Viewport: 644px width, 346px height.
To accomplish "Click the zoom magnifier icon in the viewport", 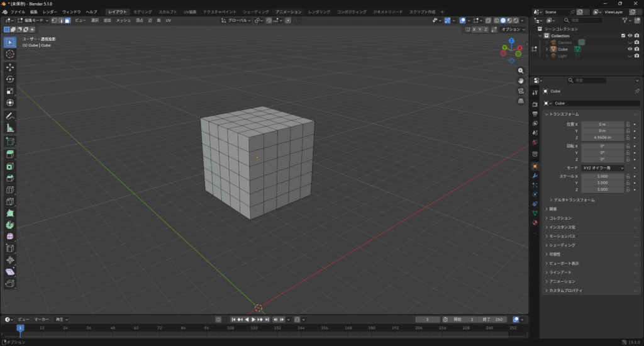I will point(521,71).
